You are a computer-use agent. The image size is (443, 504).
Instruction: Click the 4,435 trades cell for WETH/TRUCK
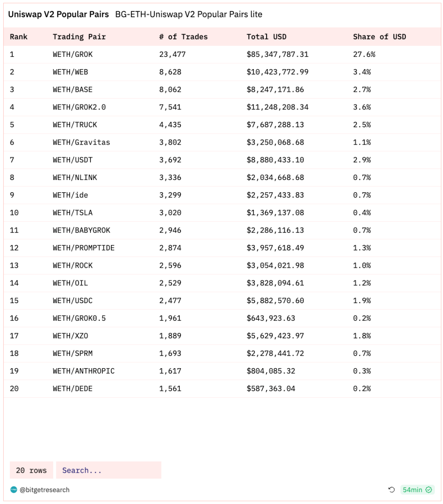point(170,125)
